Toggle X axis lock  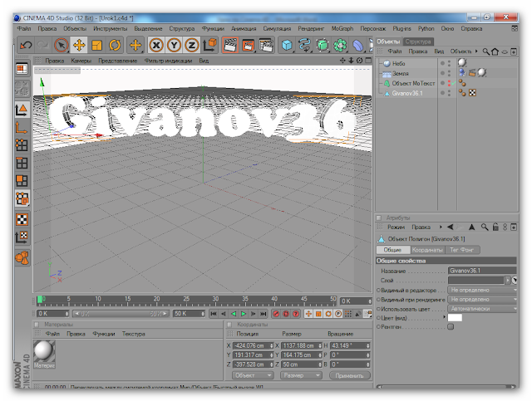click(x=156, y=45)
